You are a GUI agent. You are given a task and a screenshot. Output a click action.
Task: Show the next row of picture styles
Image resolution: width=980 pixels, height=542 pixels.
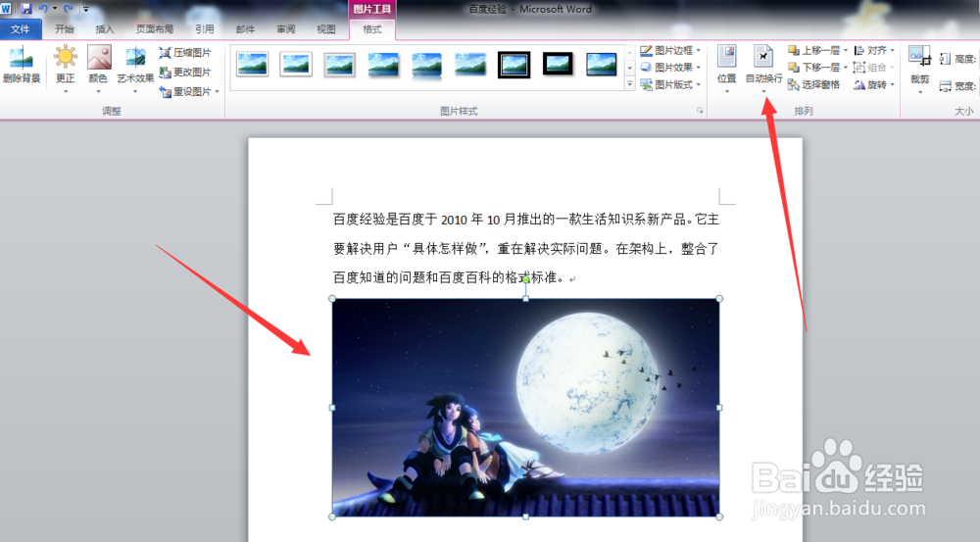pyautogui.click(x=629, y=68)
